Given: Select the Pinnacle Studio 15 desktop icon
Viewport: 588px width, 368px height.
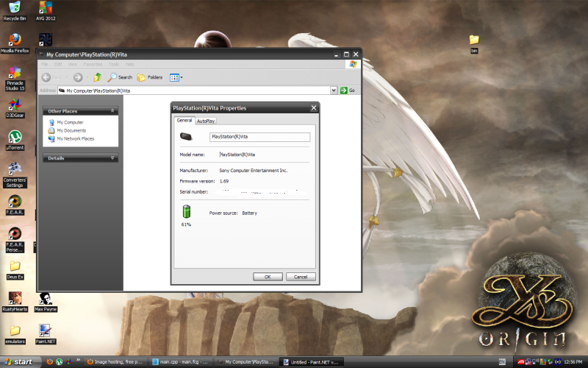Looking at the screenshot, I should point(15,78).
